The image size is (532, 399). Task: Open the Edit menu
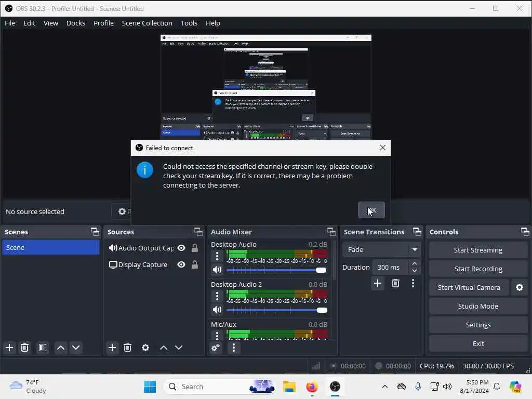(29, 23)
